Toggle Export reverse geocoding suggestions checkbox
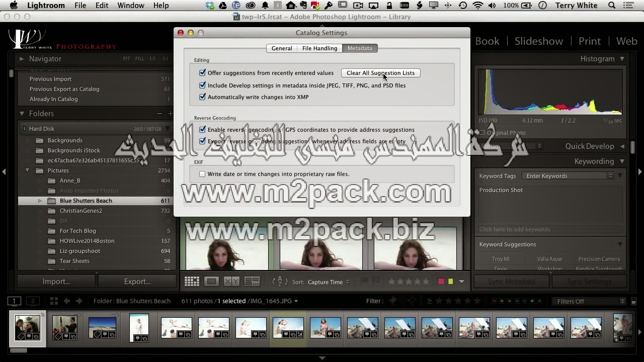Image resolution: width=644 pixels, height=362 pixels. 202,141
